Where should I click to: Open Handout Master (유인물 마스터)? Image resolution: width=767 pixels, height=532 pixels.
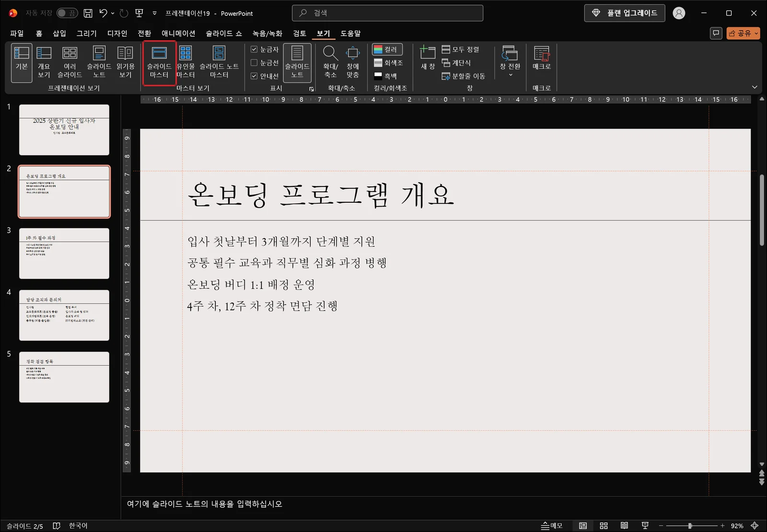click(x=186, y=63)
